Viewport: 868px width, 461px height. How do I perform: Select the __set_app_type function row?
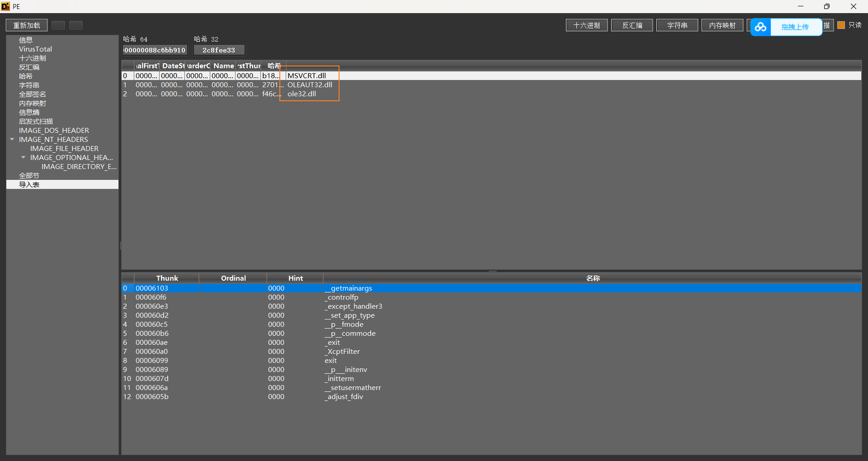491,315
